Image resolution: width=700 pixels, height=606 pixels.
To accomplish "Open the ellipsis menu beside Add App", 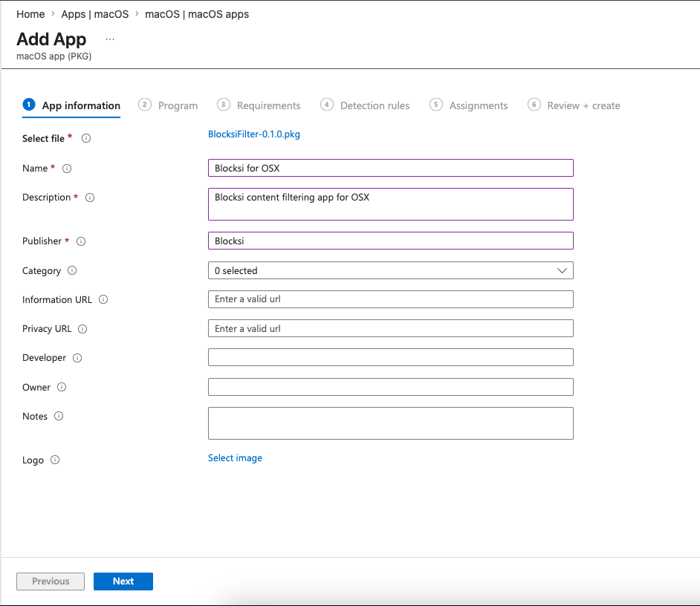I will point(110,39).
